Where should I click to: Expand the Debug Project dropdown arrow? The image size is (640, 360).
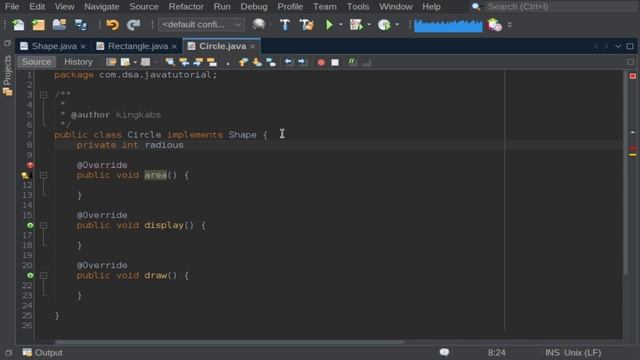[369, 25]
